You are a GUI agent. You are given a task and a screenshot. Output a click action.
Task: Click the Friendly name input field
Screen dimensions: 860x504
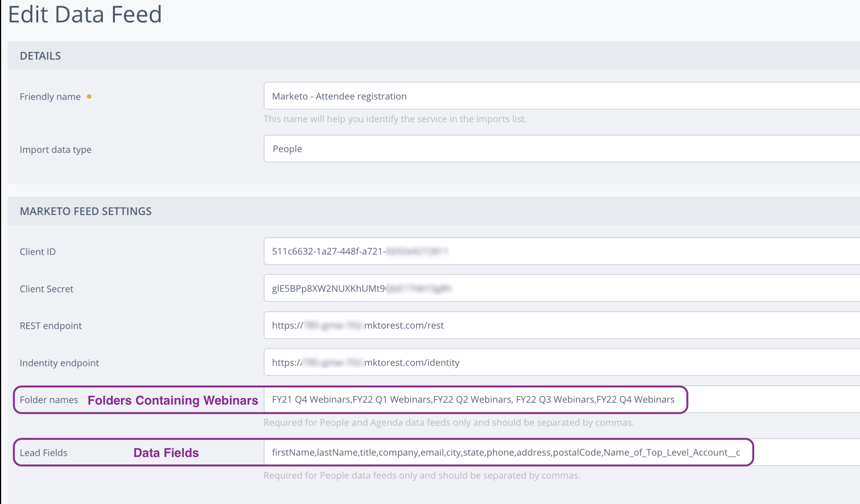point(562,96)
